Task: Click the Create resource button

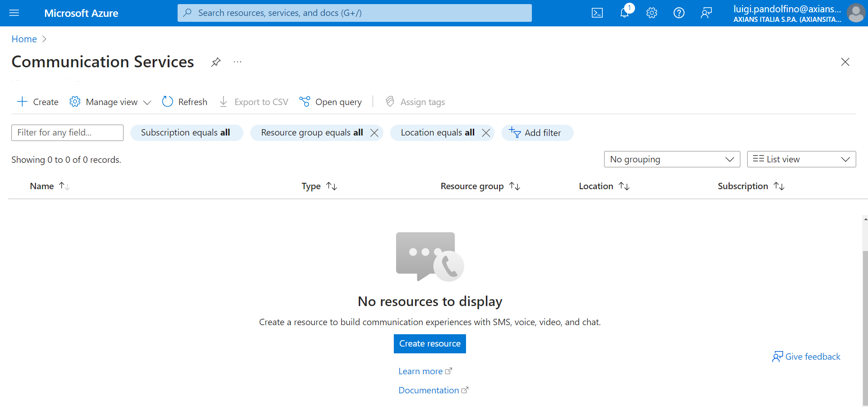Action: tap(430, 344)
